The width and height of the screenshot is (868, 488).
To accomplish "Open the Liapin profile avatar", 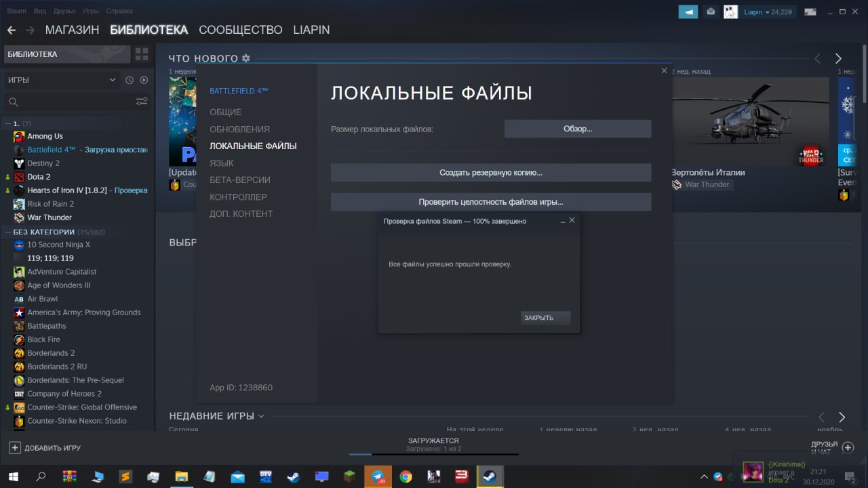I will click(x=730, y=12).
